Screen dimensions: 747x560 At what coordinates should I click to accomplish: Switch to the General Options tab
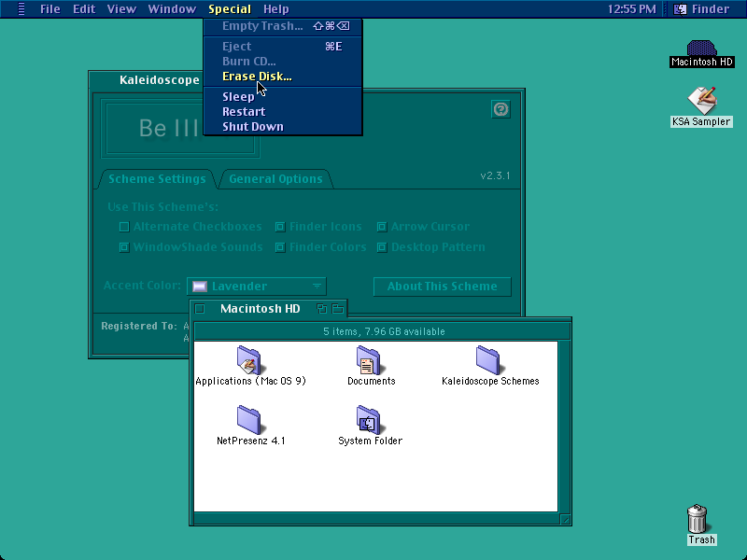pos(275,179)
